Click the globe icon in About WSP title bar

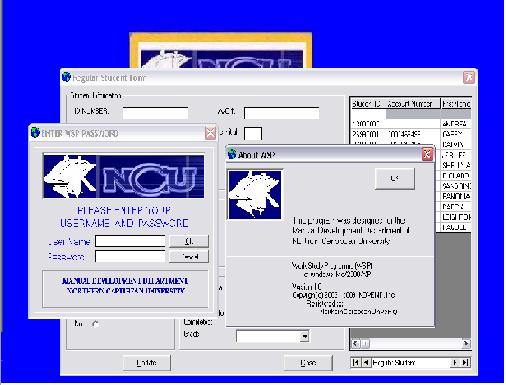[x=232, y=154]
